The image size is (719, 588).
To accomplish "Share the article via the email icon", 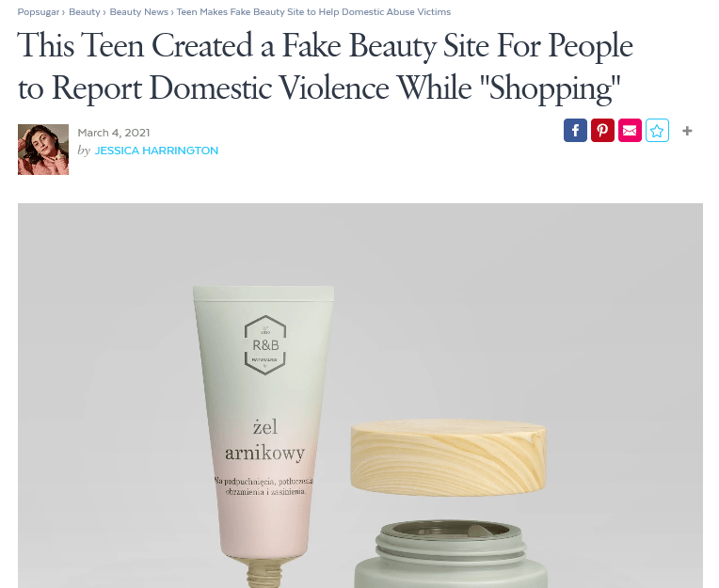I will point(630,131).
